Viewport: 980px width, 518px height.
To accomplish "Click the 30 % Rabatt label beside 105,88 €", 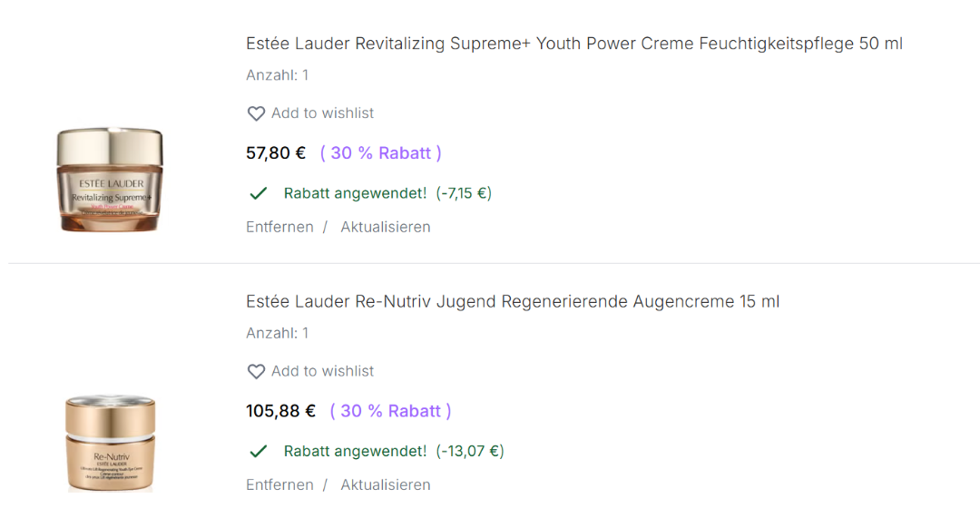I will click(x=390, y=411).
